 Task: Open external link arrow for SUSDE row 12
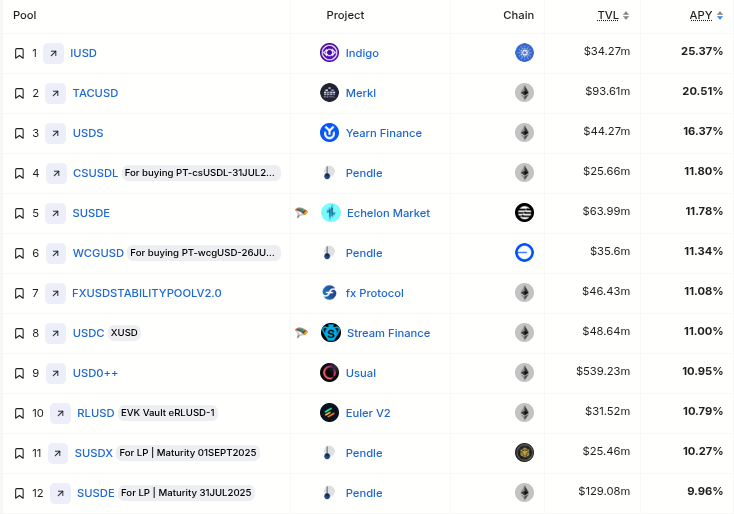[60, 493]
